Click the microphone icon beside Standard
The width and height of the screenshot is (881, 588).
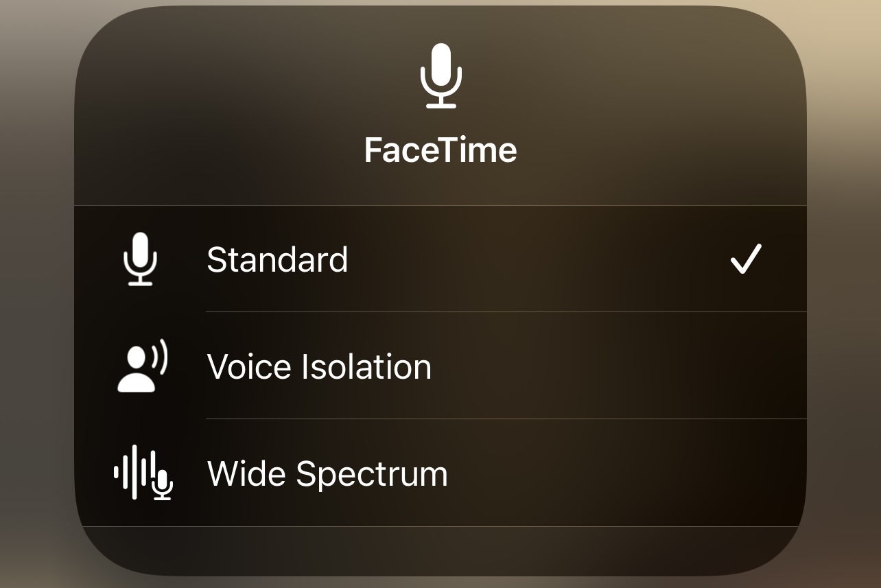(140, 259)
